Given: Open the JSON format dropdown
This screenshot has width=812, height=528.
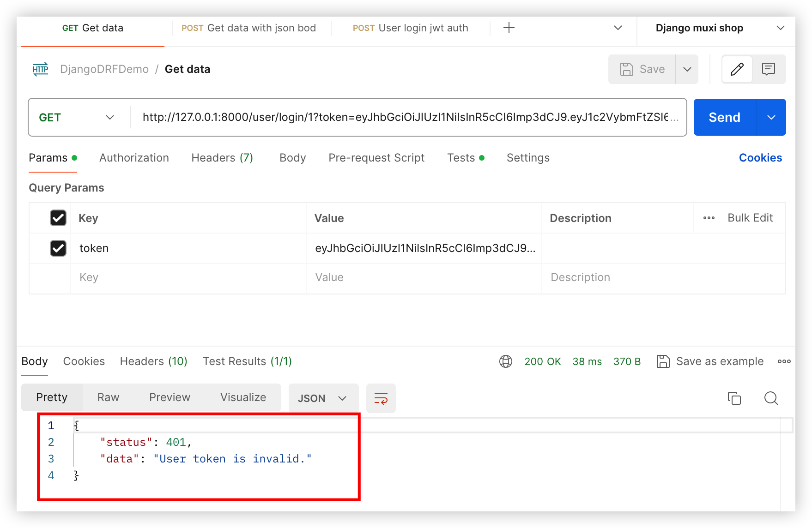Looking at the screenshot, I should (322, 398).
